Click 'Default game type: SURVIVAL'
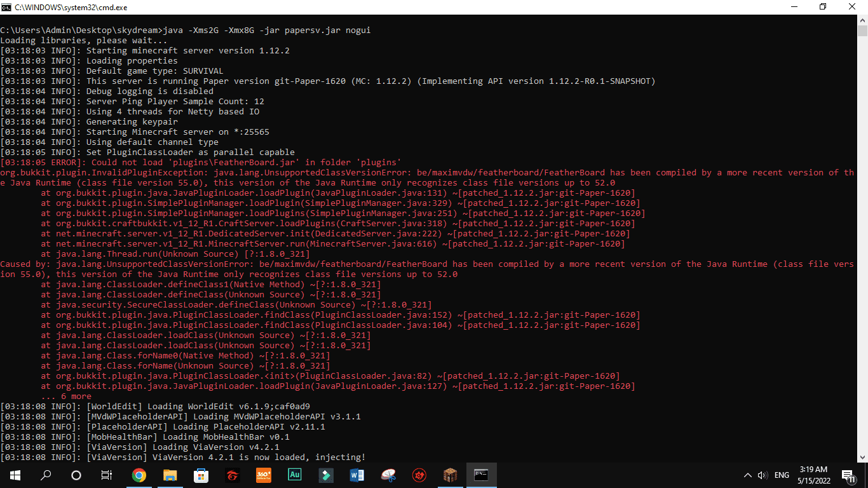The height and width of the screenshot is (488, 868). (x=155, y=71)
